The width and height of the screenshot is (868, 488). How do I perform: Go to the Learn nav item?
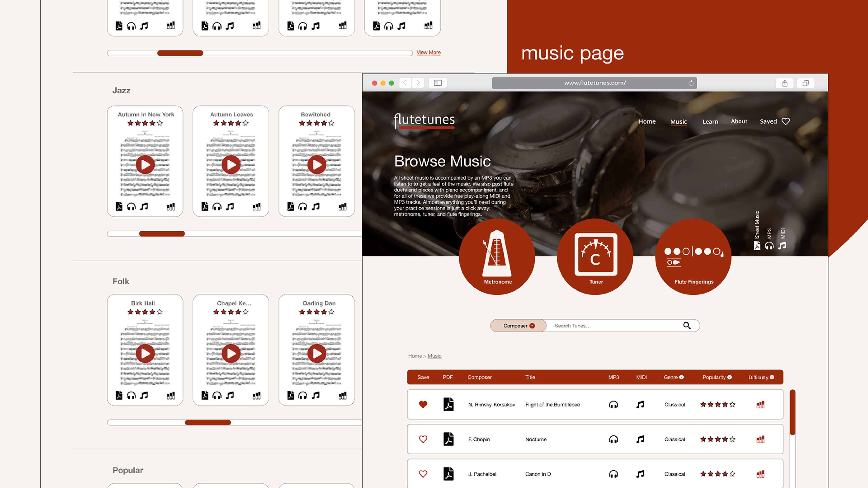tap(710, 122)
